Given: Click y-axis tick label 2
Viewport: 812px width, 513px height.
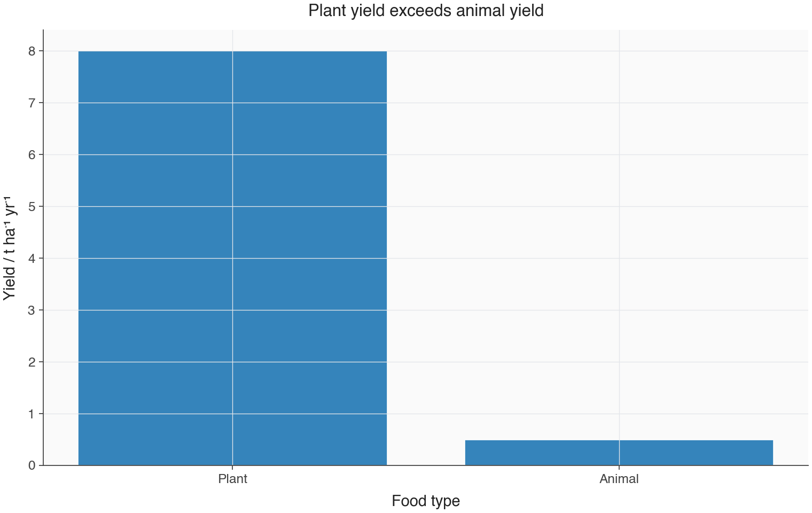Looking at the screenshot, I should coord(32,362).
